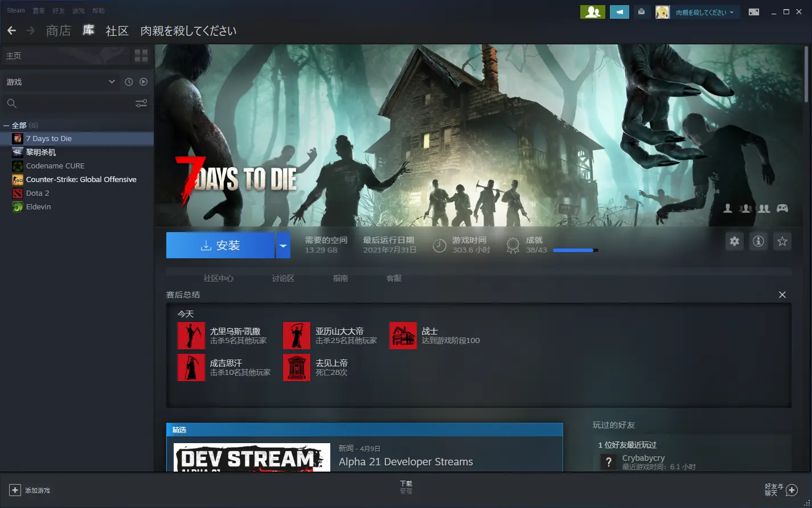Click the library search magnifier icon
812x508 pixels.
(11, 103)
